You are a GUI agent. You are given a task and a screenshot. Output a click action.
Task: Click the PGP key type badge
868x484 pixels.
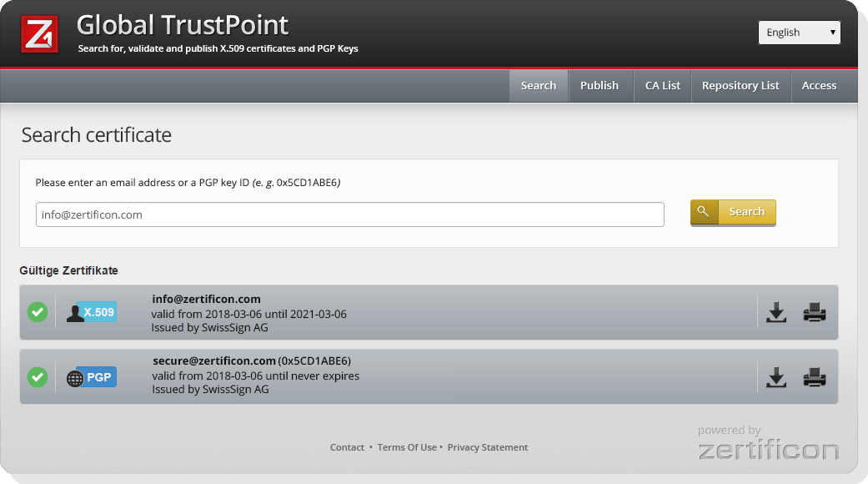pyautogui.click(x=92, y=377)
